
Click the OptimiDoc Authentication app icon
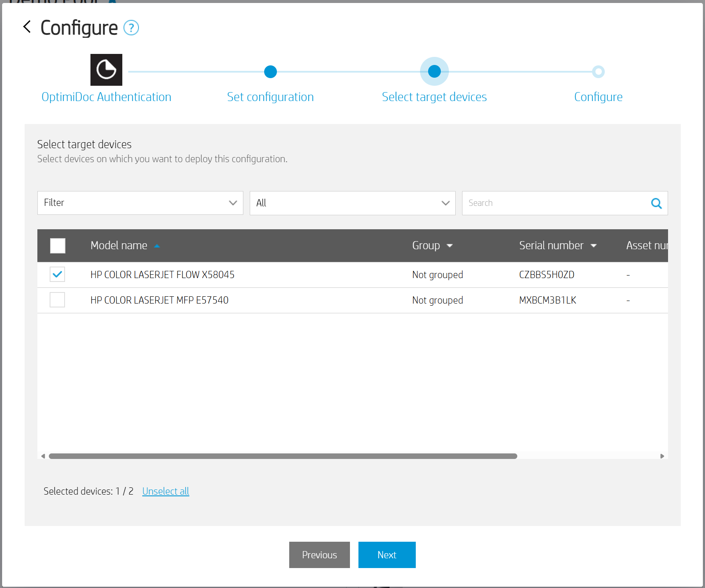[x=106, y=70]
